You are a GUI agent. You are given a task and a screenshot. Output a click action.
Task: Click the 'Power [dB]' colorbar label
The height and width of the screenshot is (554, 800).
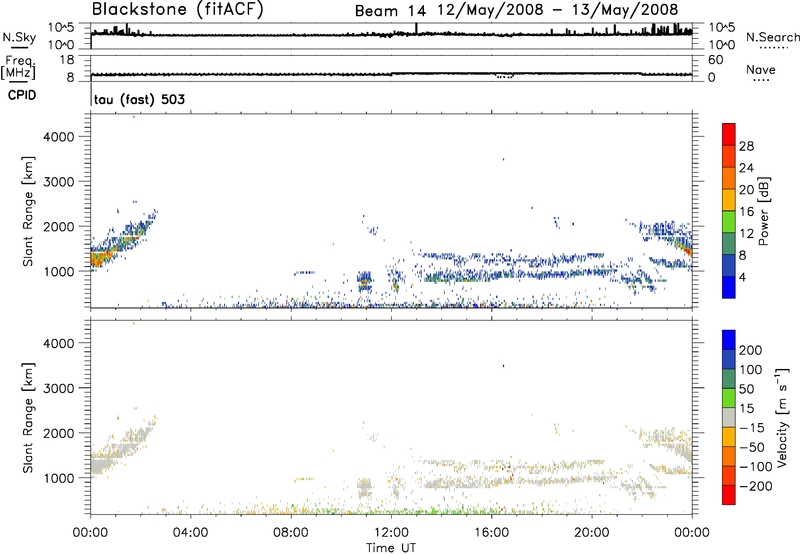[x=763, y=211]
